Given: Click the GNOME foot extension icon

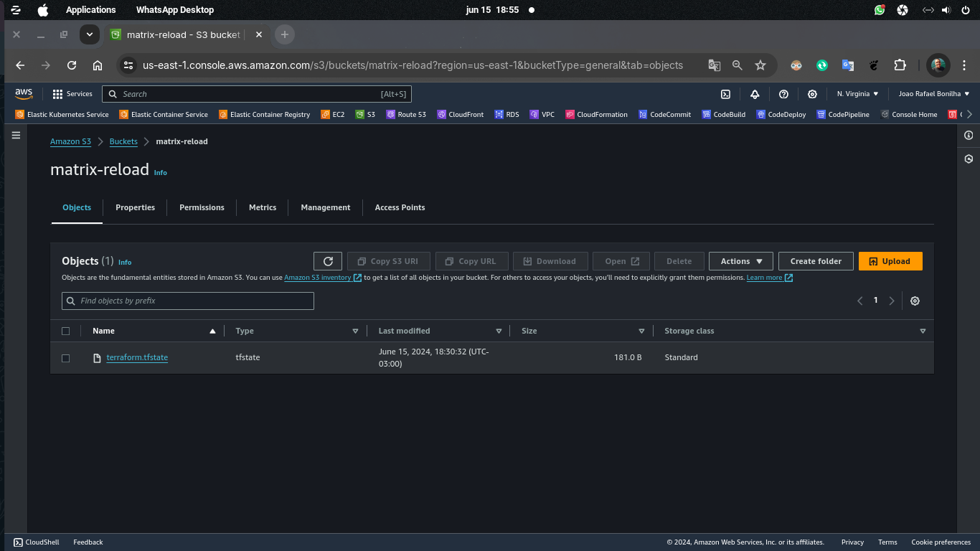Looking at the screenshot, I should 874,65.
